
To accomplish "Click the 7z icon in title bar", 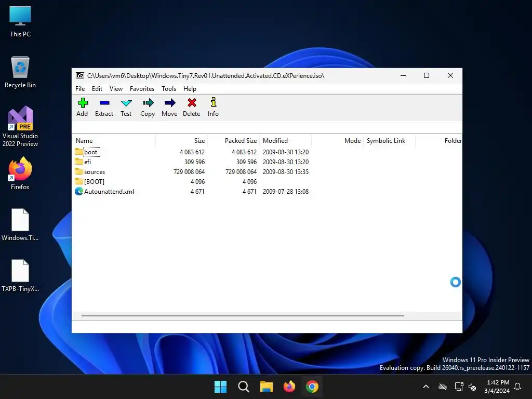I will coord(79,75).
